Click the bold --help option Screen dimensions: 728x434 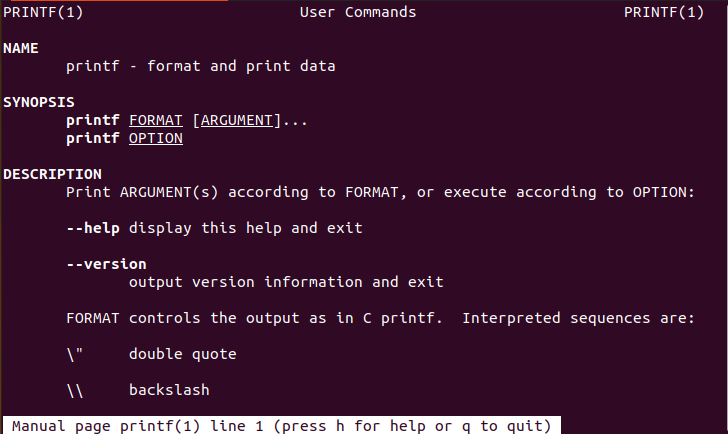93,228
